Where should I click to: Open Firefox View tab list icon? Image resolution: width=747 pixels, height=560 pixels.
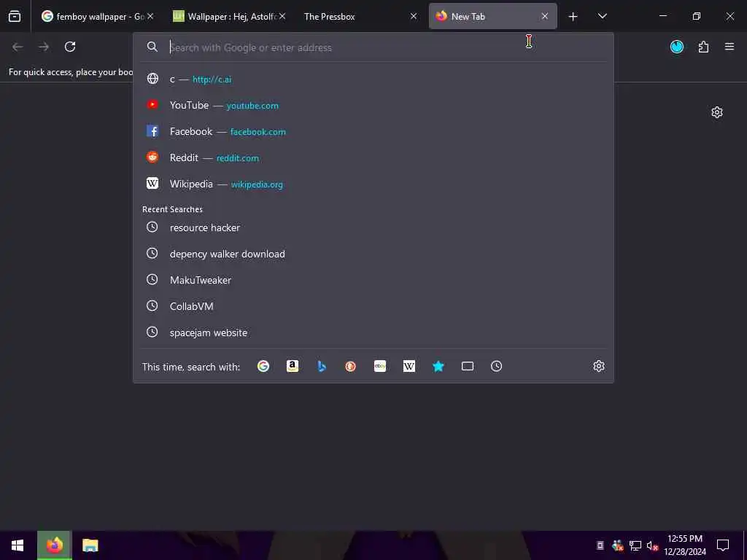point(15,16)
